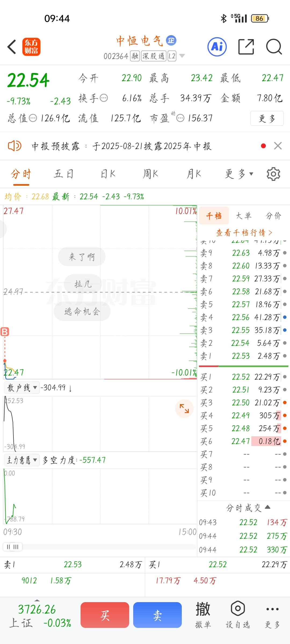Screen dimensions: 290x644
Task: Tap info icon beside 换手
Action: (x=104, y=98)
